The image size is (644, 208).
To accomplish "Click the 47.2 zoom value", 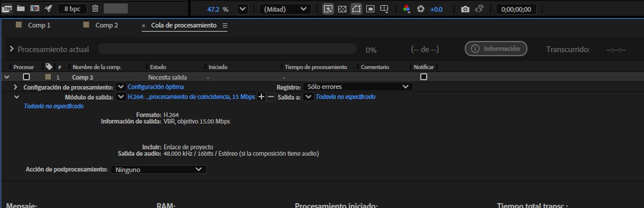I will (x=213, y=9).
